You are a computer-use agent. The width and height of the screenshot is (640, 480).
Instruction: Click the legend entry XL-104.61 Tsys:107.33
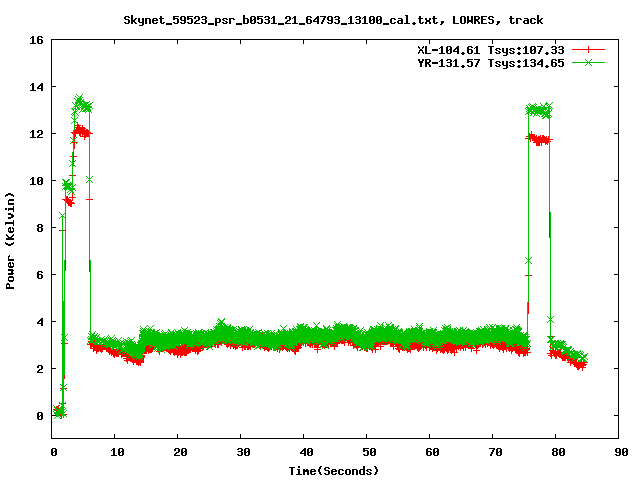click(x=491, y=50)
